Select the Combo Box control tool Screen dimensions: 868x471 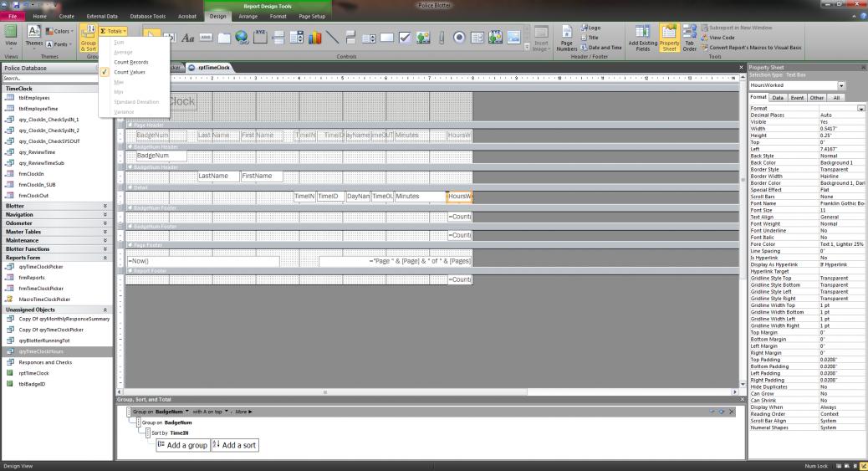(297, 38)
